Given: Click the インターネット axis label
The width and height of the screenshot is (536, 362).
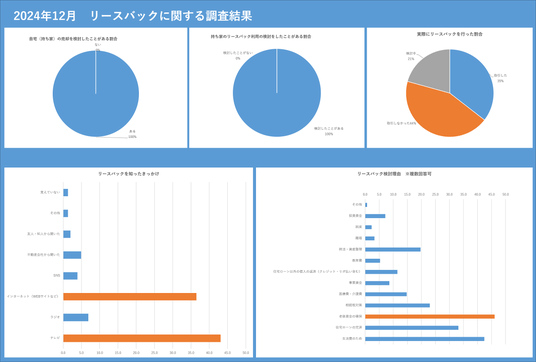Looking at the screenshot, I should coord(32,296).
